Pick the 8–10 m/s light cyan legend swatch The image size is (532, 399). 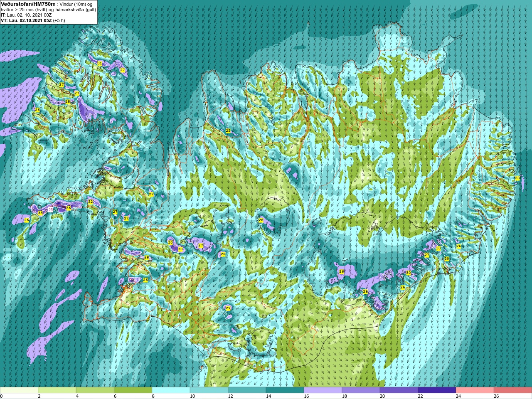point(171,390)
